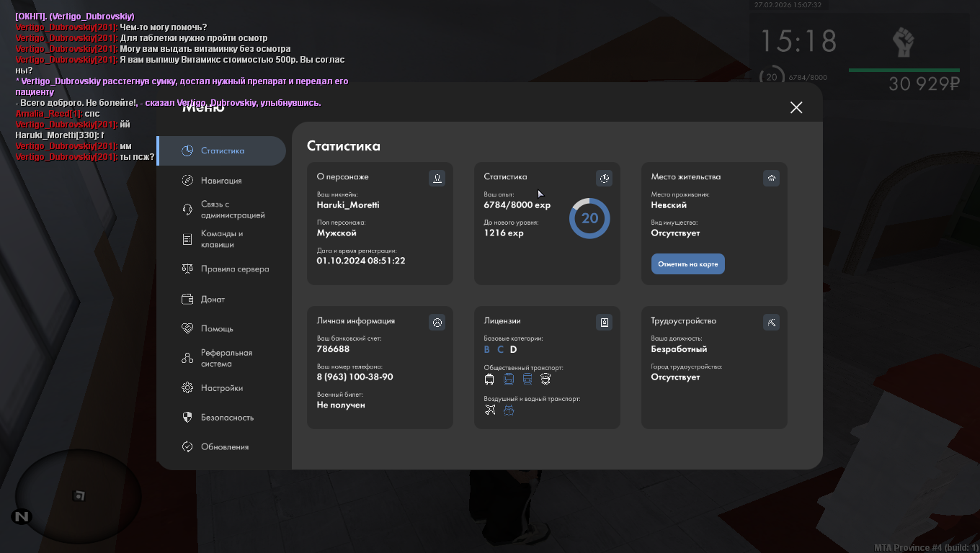
Task: Click the person icon in О персонаже card
Action: point(437,178)
